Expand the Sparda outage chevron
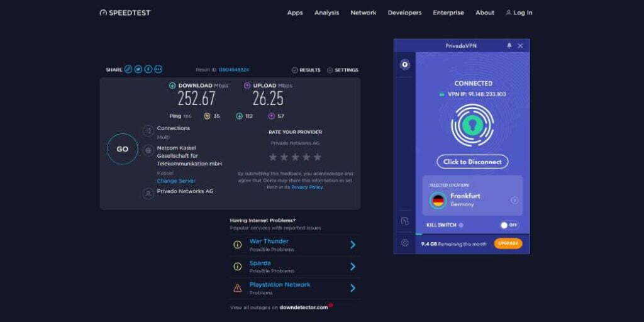 (353, 267)
